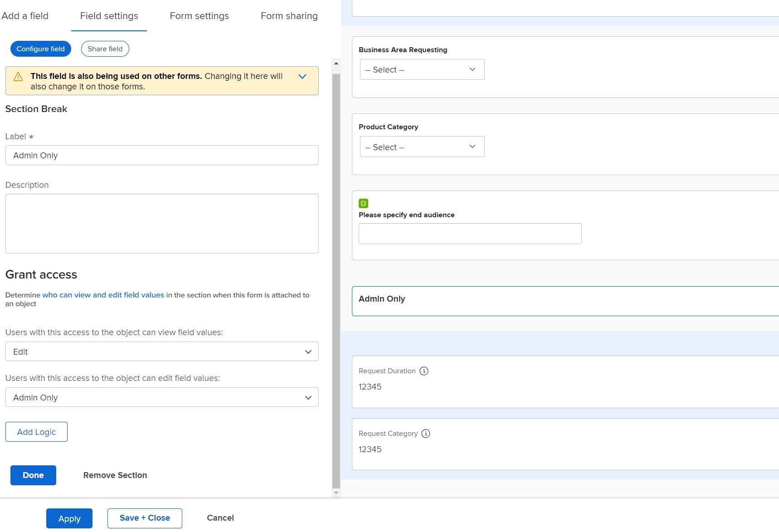Image resolution: width=779 pixels, height=532 pixels.
Task: Click the green D badge icon
Action: point(363,203)
